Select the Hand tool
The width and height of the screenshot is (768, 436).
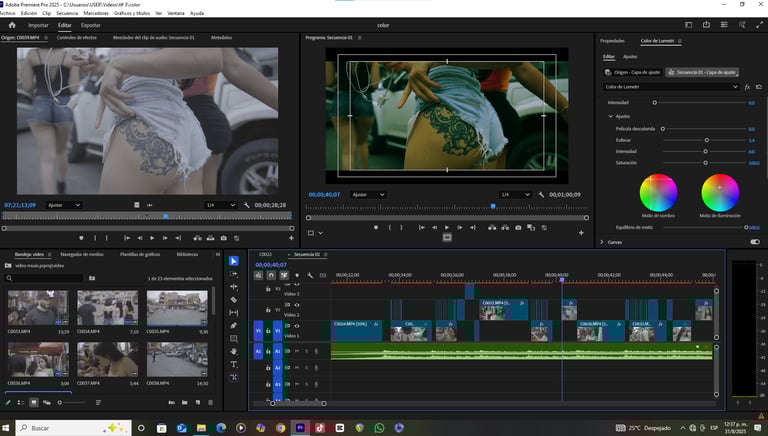(x=234, y=351)
